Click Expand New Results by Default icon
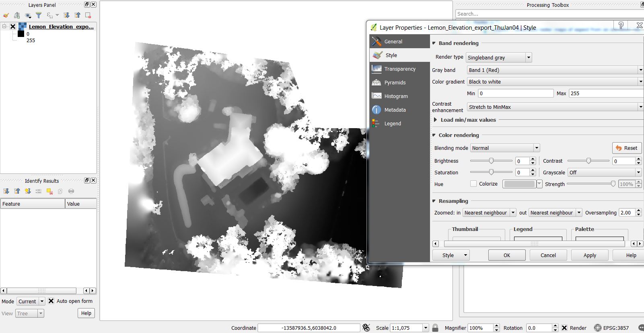 pyautogui.click(x=28, y=191)
